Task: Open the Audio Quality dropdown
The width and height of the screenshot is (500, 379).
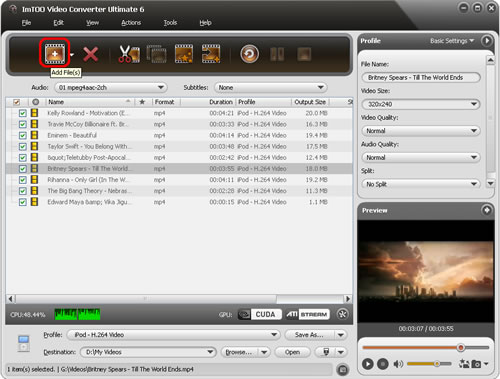Action: [x=421, y=158]
